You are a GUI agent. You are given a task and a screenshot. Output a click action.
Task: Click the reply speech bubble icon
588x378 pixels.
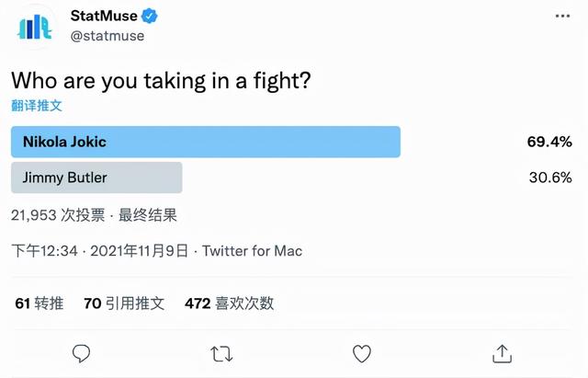click(81, 353)
